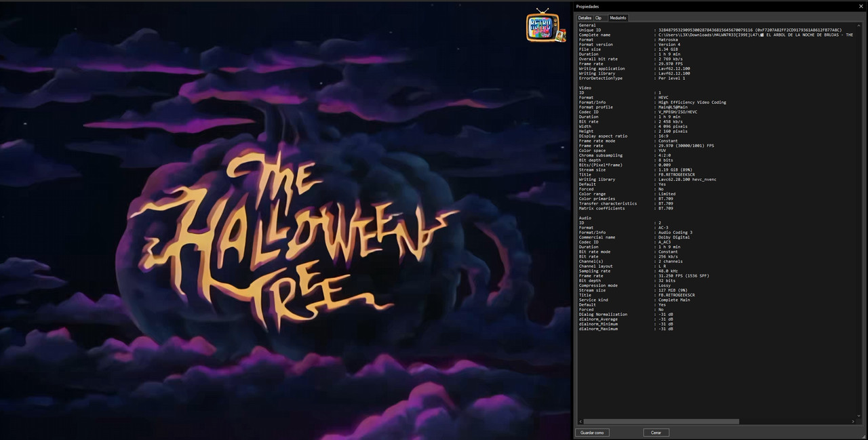Viewport: 868px width, 440px height.
Task: Switch to the Detalles tab
Action: (585, 18)
